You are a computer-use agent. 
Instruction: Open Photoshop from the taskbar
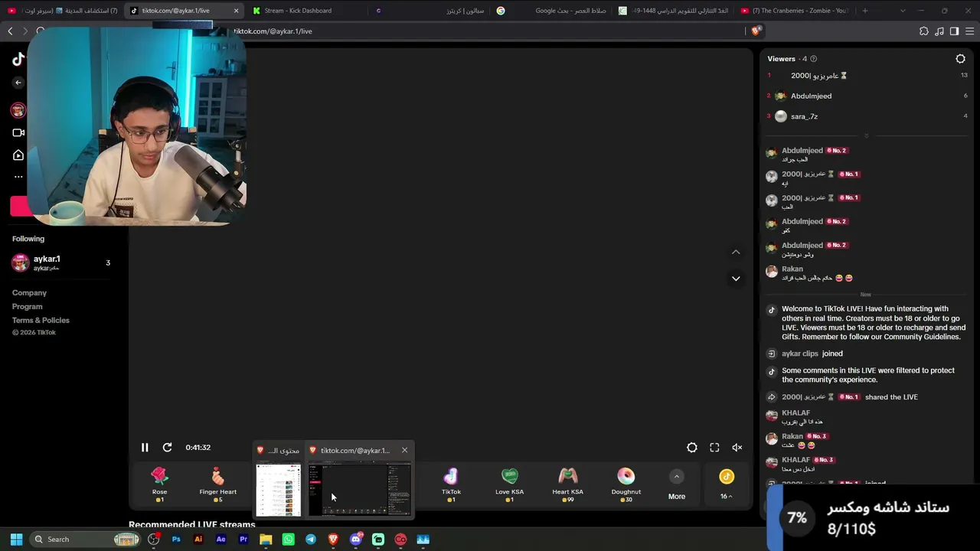click(x=176, y=540)
